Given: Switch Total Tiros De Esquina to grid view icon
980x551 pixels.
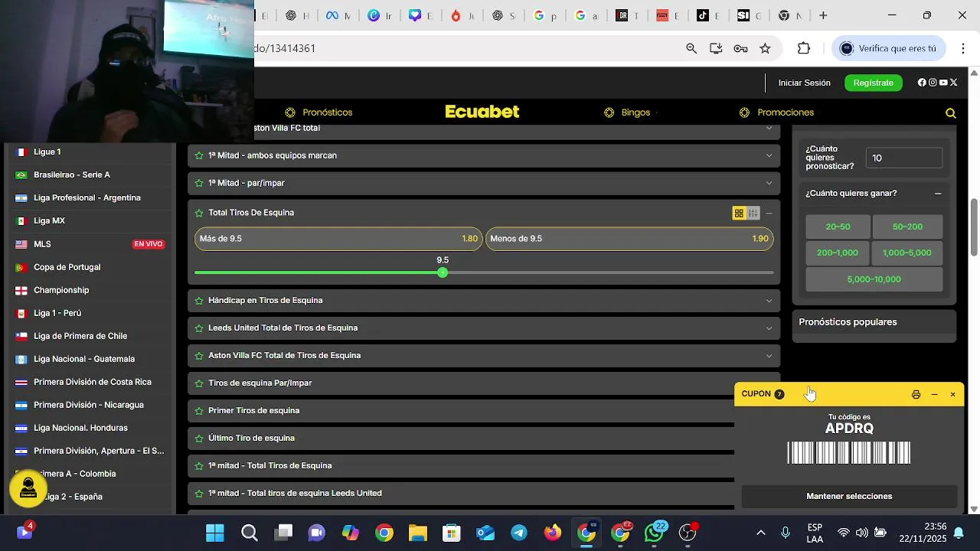Looking at the screenshot, I should tap(739, 214).
